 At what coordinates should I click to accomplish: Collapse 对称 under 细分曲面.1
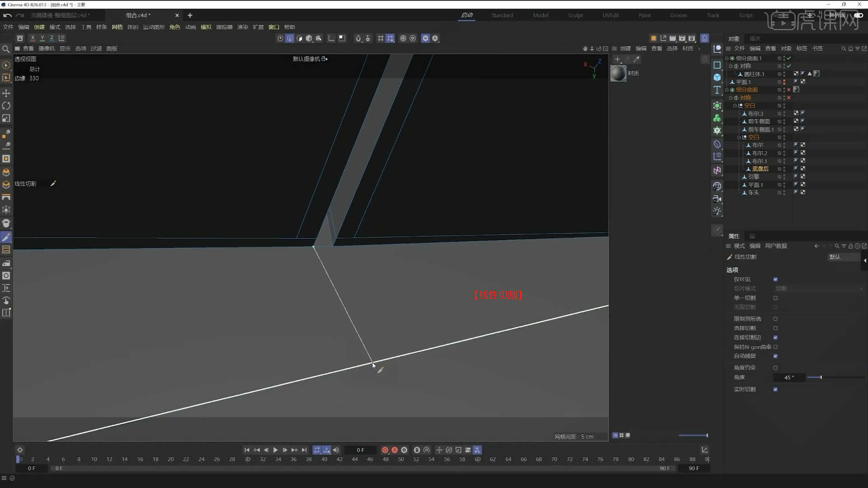[731, 66]
